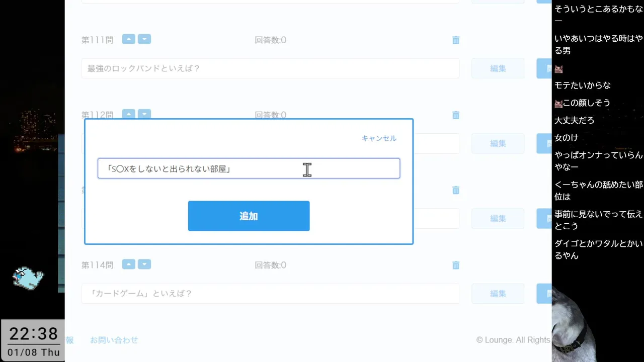Image resolution: width=644 pixels, height=362 pixels.
Task: Move question 第112問 down with the arrow
Action: tap(144, 114)
